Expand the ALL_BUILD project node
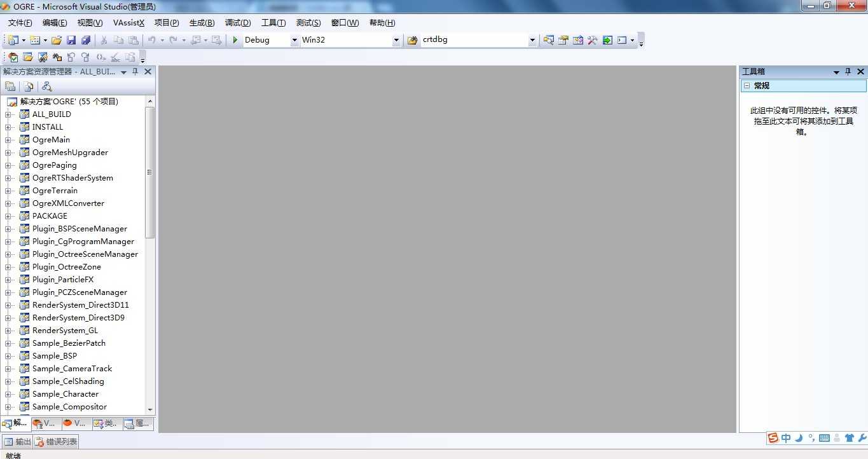Screen dimensions: 868x459 click(8, 114)
